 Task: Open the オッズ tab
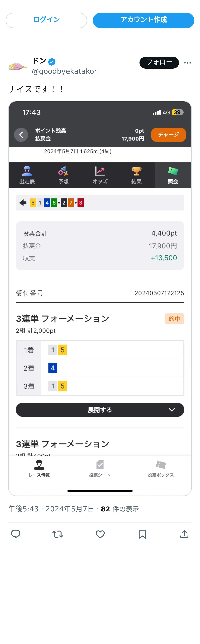100,175
